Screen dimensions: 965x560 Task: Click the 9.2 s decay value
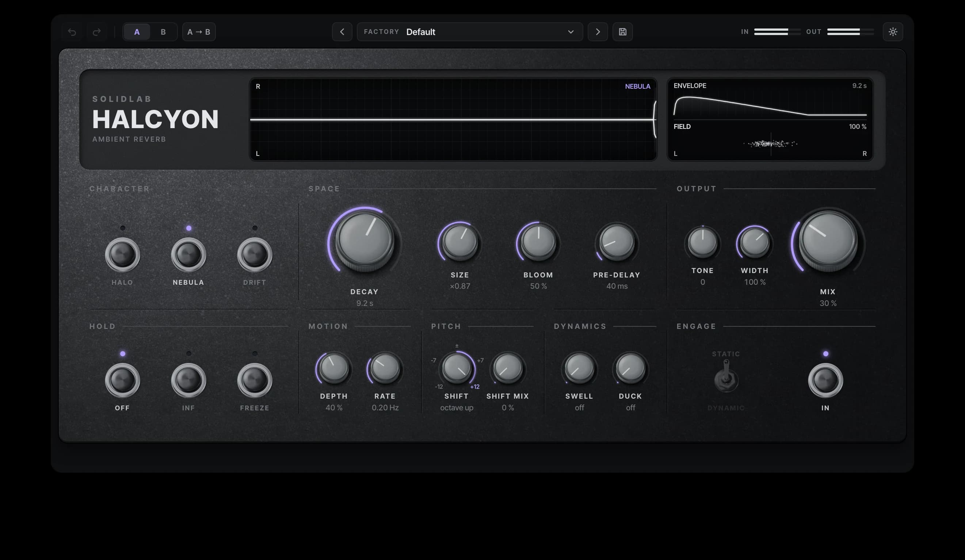click(x=365, y=303)
